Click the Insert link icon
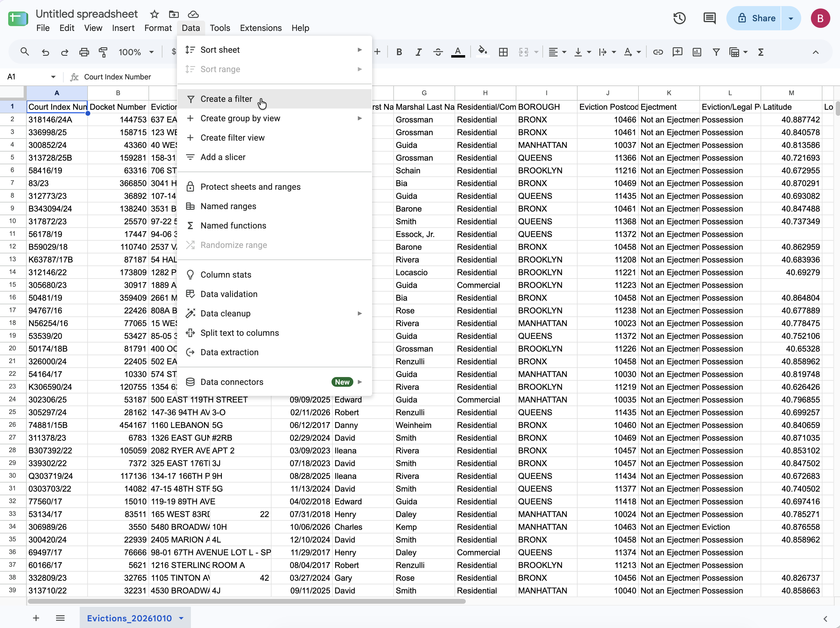 click(x=658, y=52)
